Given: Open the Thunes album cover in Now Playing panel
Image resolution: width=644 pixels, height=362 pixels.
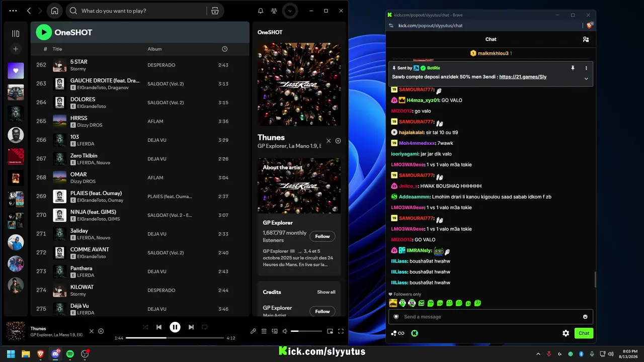Looking at the screenshot, I should 299,84.
